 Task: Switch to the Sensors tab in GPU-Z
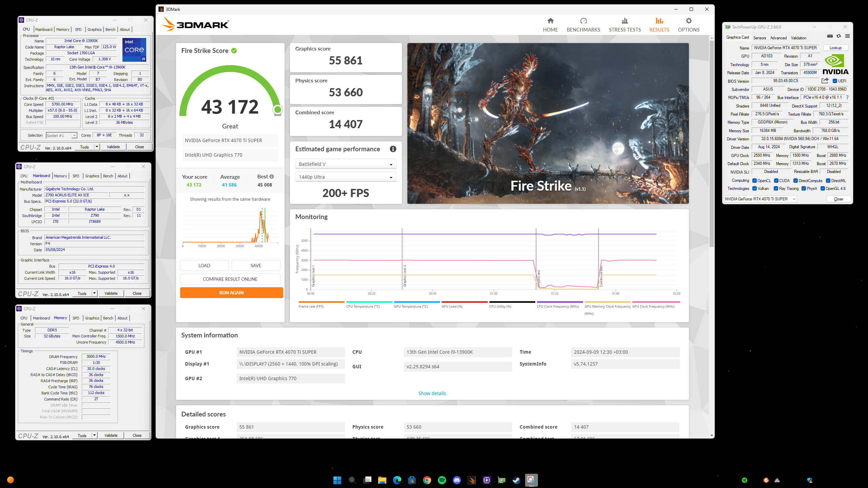coord(759,38)
